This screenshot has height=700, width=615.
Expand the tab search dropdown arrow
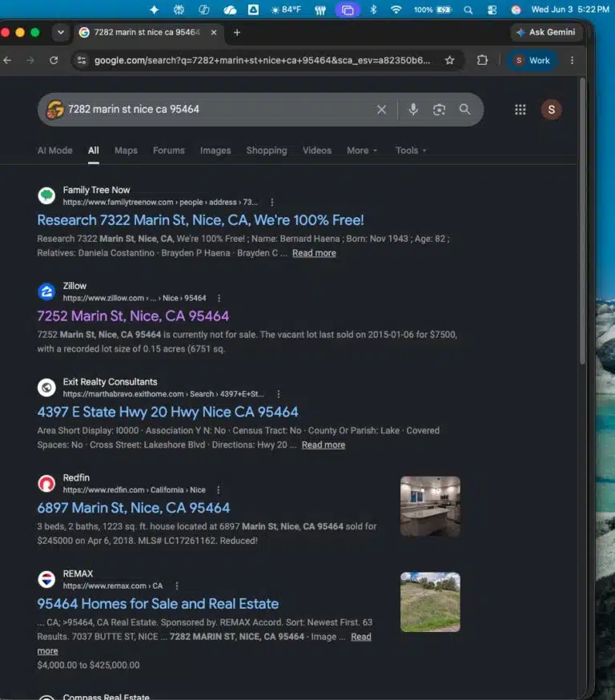(61, 32)
